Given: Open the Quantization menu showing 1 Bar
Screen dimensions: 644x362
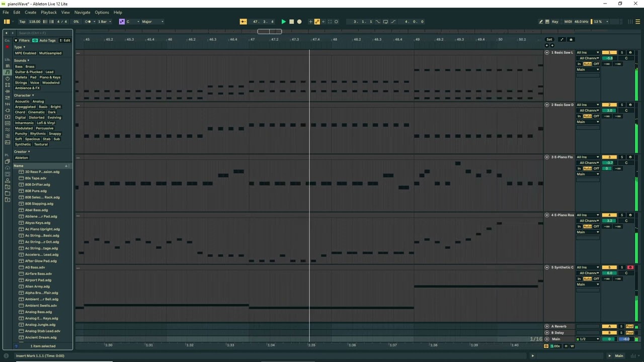Looking at the screenshot, I should coord(104,22).
